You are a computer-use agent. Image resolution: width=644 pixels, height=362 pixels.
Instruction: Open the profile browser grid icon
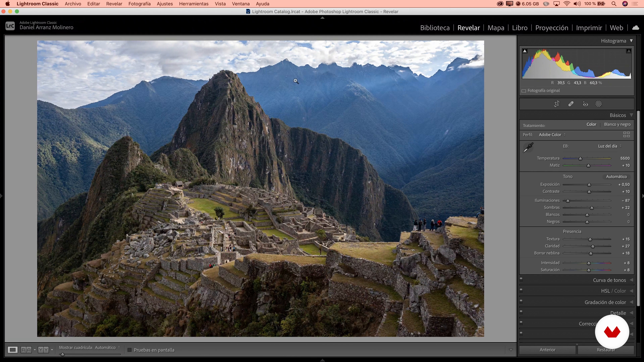pos(626,135)
